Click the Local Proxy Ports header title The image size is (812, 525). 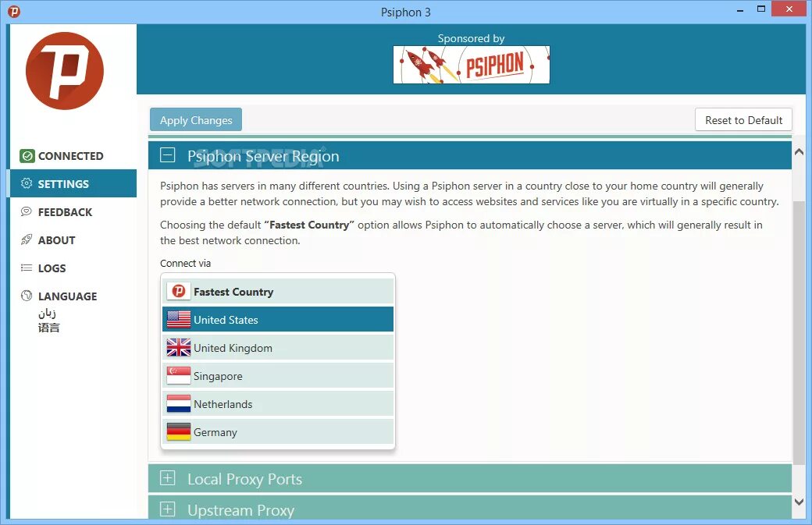[244, 479]
